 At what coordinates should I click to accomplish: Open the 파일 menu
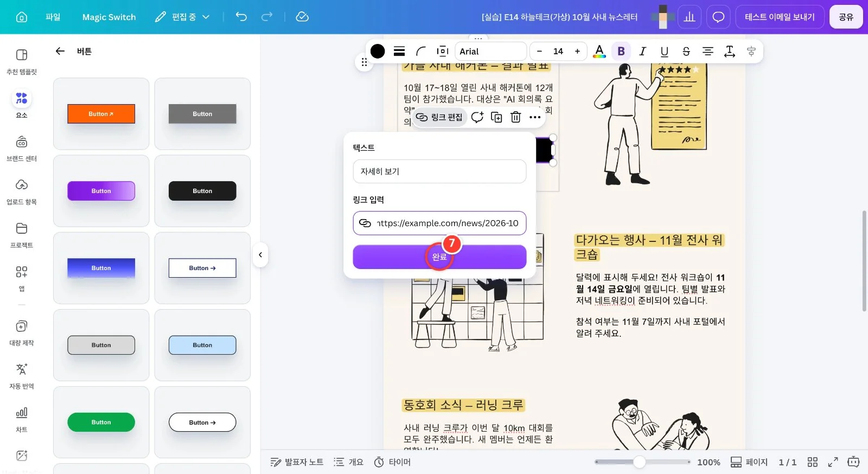[x=53, y=17]
